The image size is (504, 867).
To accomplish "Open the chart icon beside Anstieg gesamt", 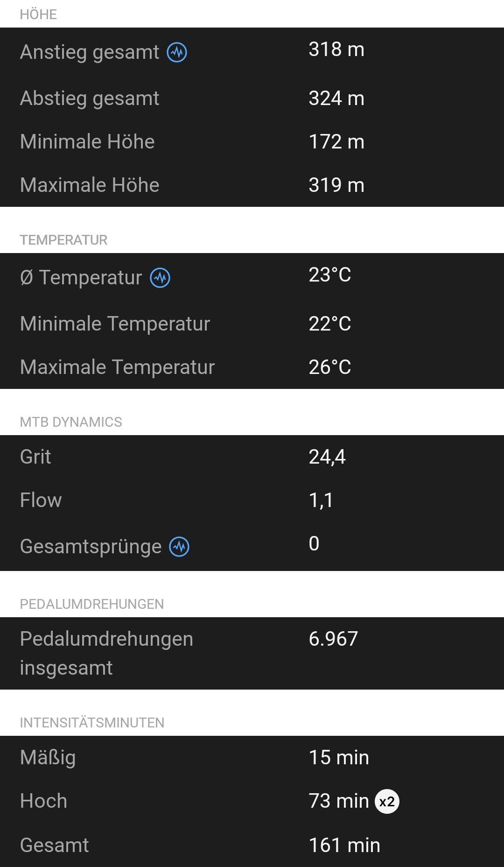I will [x=177, y=52].
